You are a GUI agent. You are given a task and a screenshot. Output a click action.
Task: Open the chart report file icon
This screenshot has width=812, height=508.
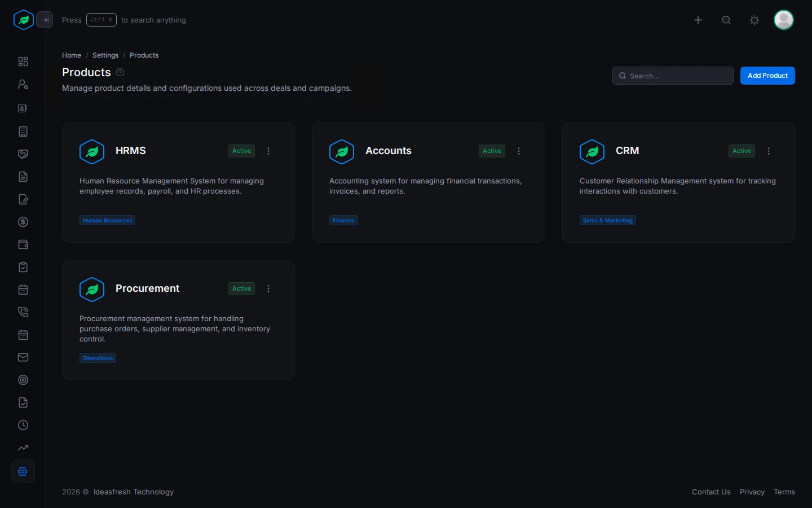23,402
